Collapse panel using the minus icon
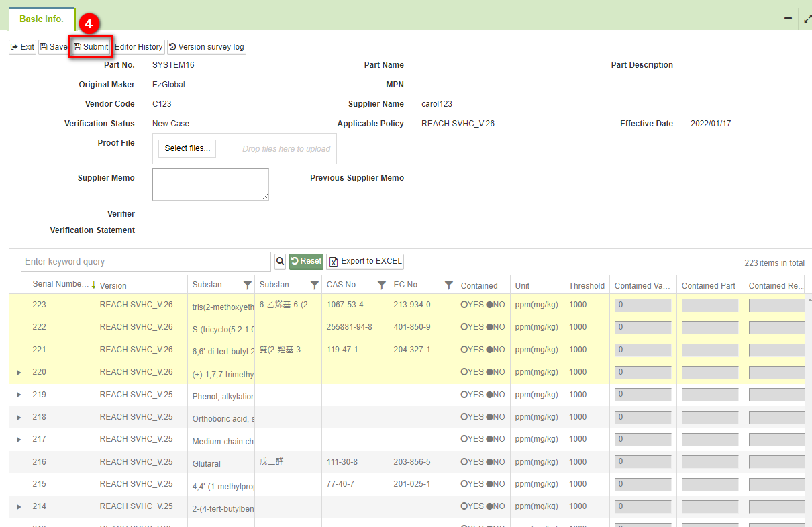This screenshot has height=527, width=812. pos(788,19)
